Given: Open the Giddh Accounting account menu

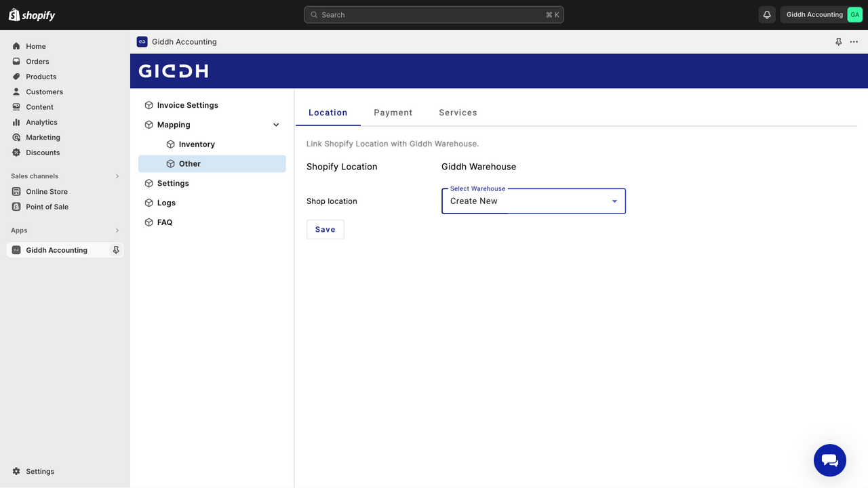Looking at the screenshot, I should click(x=822, y=15).
